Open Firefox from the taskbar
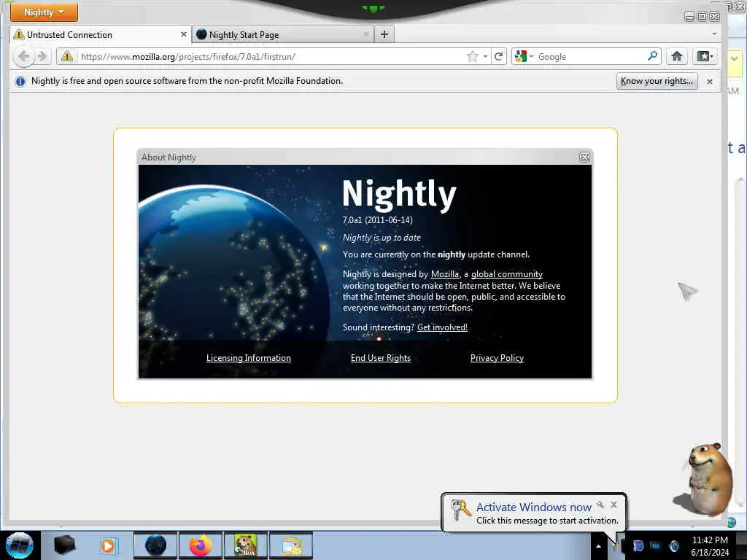Image resolution: width=747 pixels, height=560 pixels. click(x=200, y=545)
